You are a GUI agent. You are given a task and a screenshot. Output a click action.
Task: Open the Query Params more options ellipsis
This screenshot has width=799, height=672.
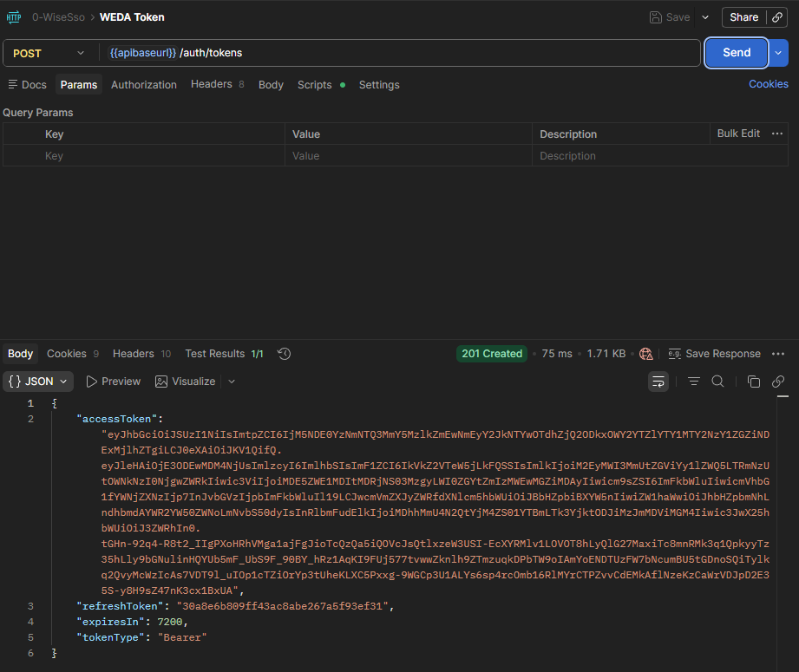[777, 134]
